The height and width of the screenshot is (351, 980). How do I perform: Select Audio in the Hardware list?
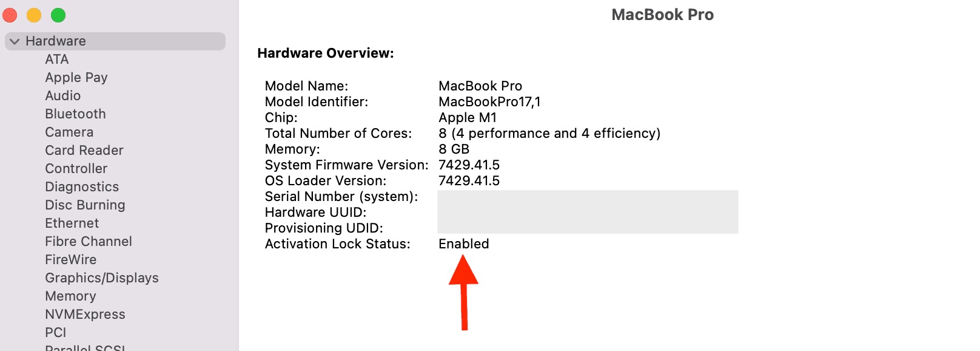tap(63, 96)
